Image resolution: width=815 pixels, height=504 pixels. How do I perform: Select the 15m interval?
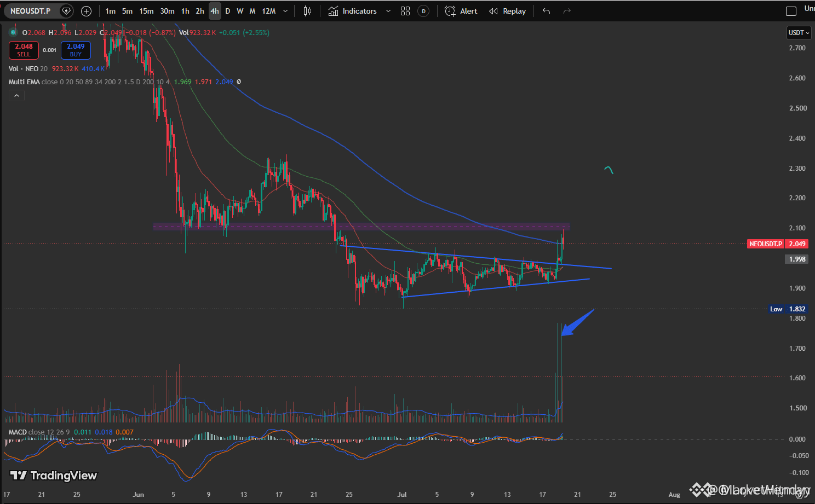[x=146, y=11]
